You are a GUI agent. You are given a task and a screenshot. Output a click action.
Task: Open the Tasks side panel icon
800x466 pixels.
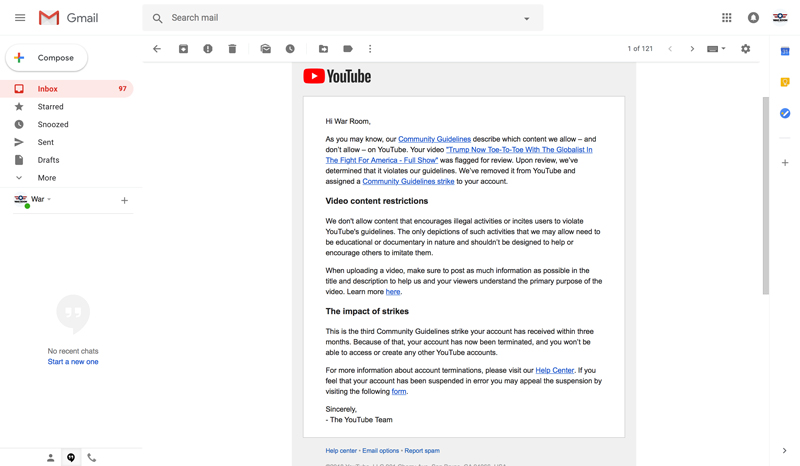[x=785, y=113]
